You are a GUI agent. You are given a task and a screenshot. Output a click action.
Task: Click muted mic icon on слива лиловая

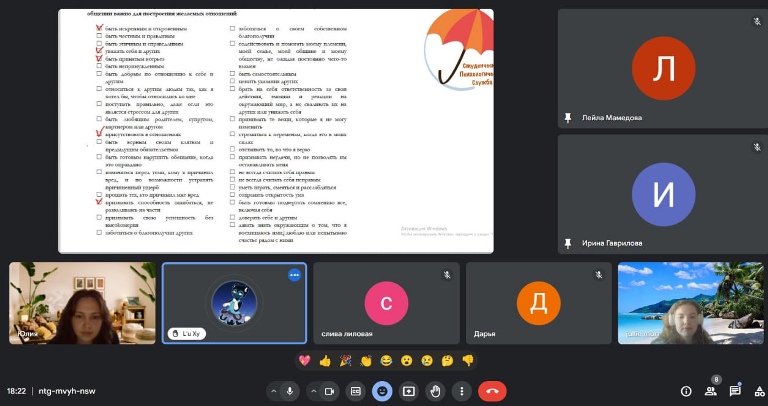point(447,275)
